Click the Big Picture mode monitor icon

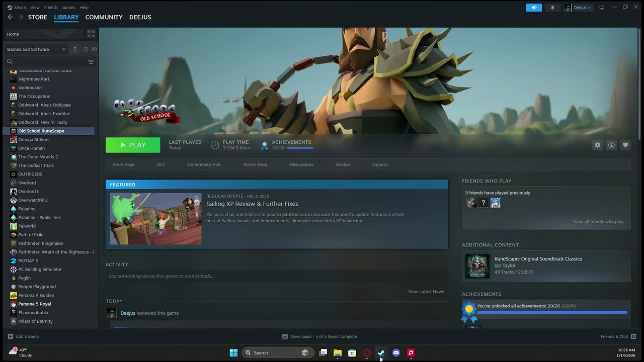602,8
